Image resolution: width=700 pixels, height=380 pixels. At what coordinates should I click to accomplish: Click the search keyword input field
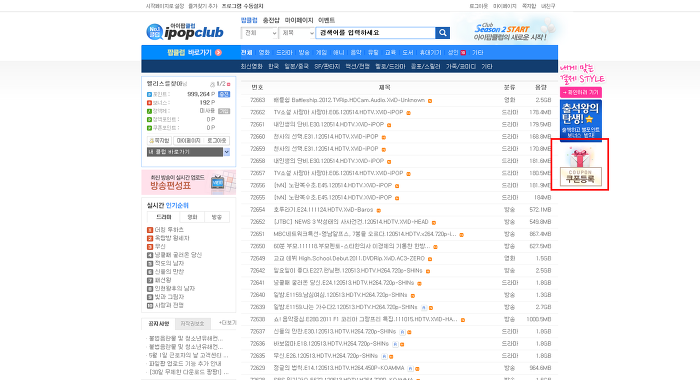[x=375, y=33]
